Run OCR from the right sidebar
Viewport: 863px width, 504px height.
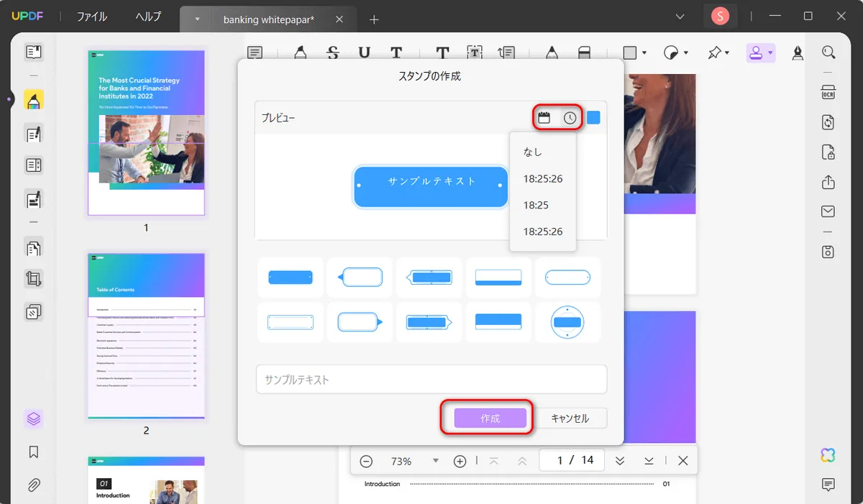coord(828,93)
